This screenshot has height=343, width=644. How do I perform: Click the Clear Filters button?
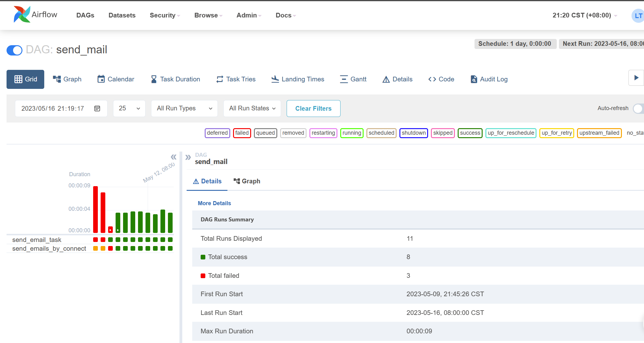(x=313, y=109)
